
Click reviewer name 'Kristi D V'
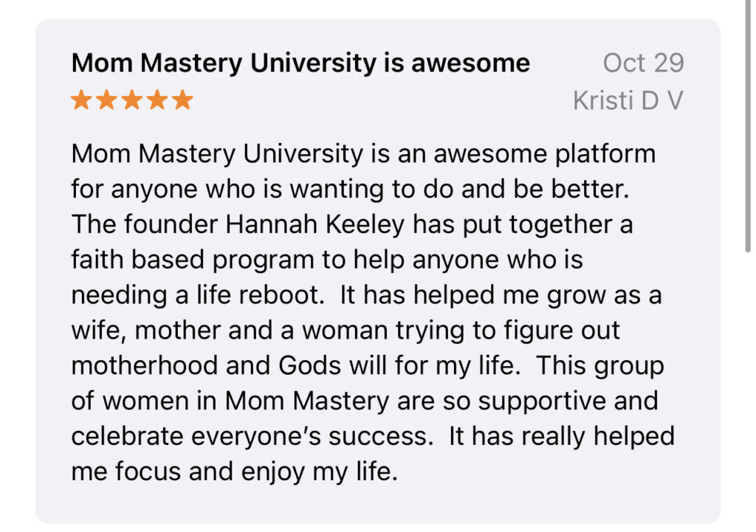(628, 100)
